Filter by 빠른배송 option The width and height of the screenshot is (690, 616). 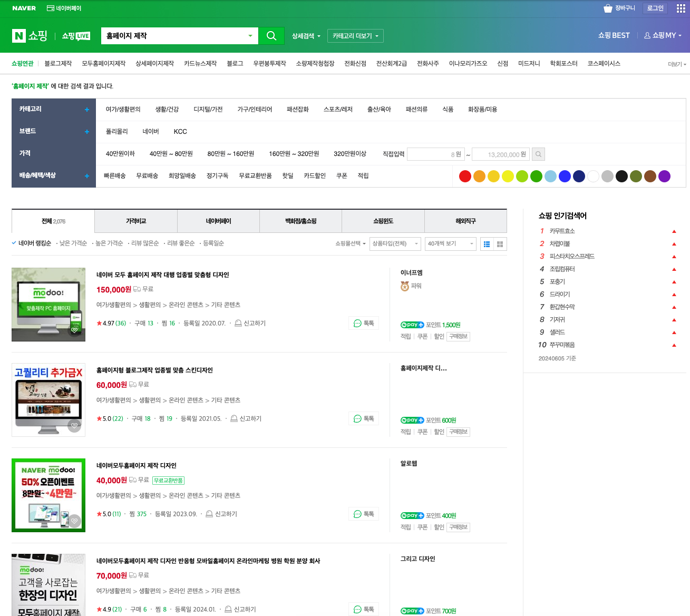pos(115,176)
